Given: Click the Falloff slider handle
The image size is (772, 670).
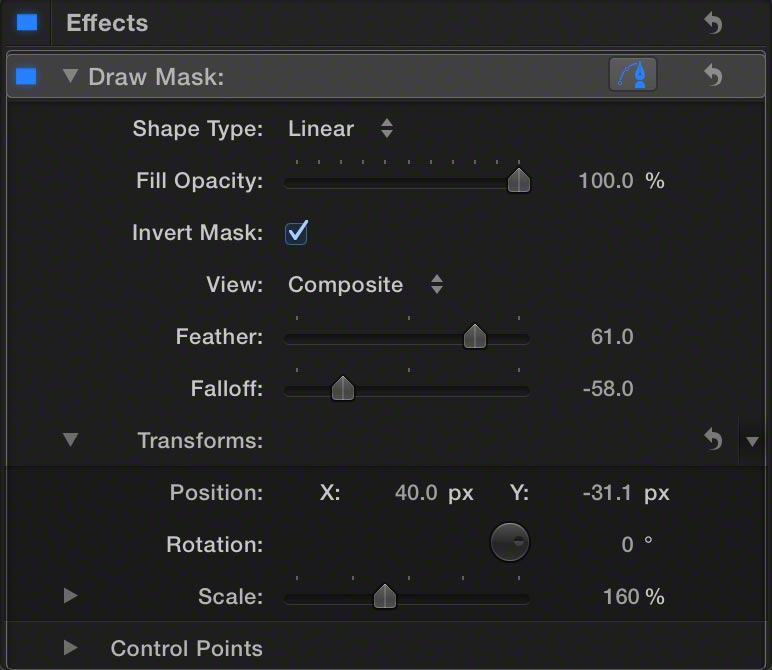Looking at the screenshot, I should click(x=343, y=388).
